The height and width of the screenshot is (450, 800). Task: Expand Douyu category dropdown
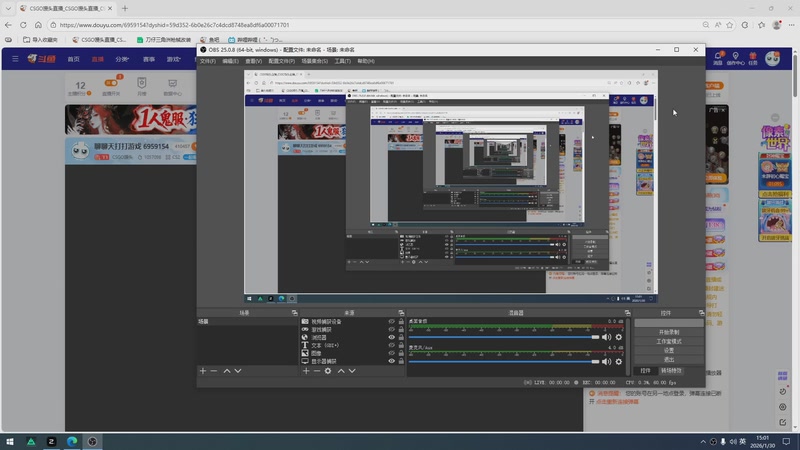coord(122,59)
